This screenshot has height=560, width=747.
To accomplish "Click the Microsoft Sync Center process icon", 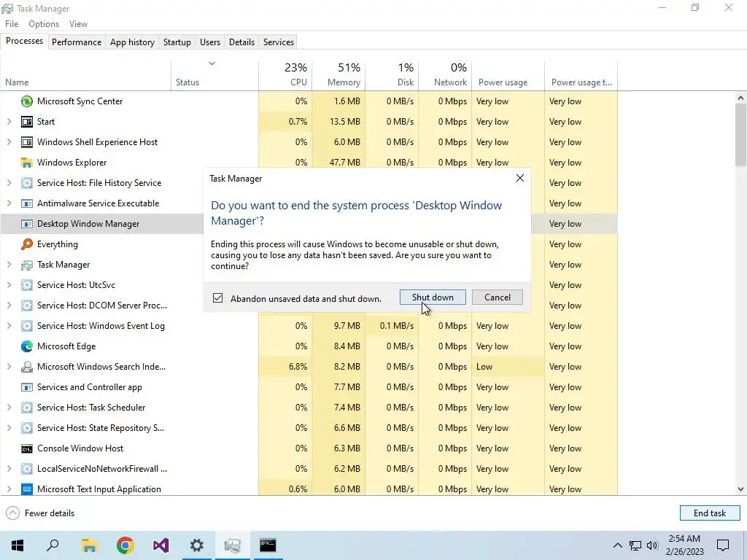I will click(27, 101).
